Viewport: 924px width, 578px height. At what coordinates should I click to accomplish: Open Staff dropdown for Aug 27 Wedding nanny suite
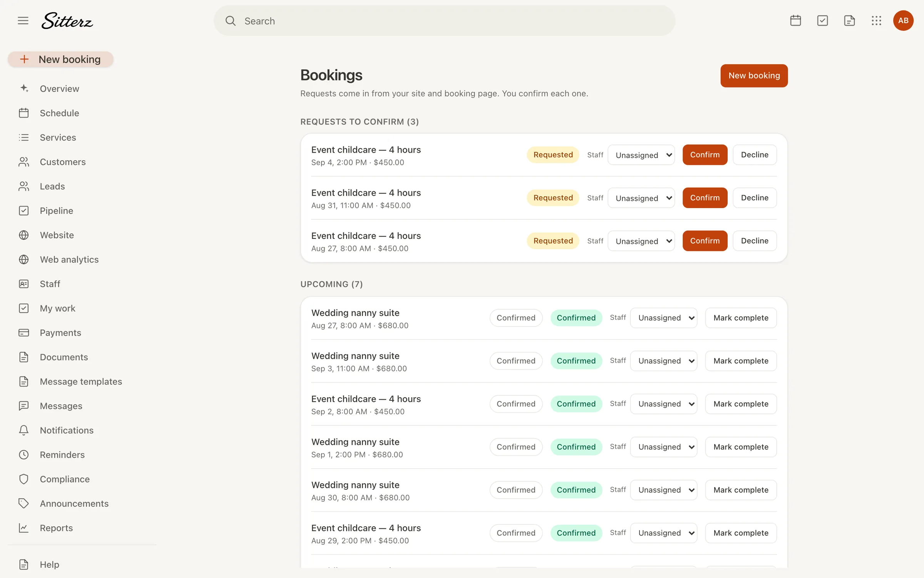[664, 318]
